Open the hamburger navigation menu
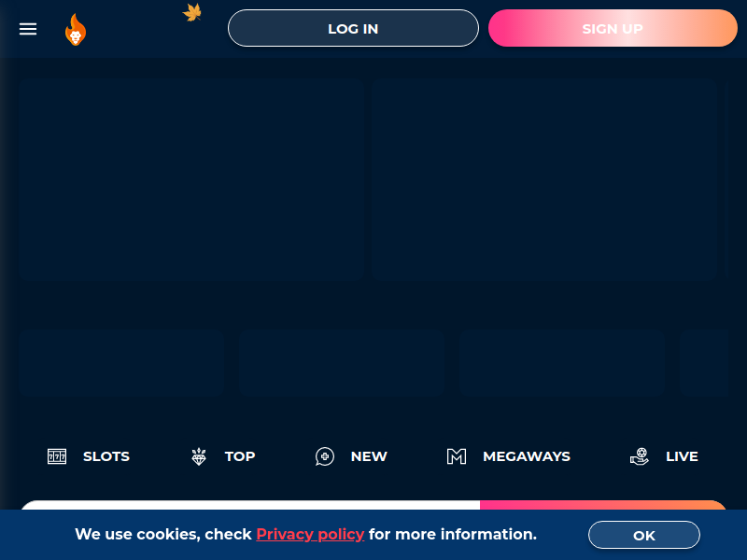 (28, 29)
